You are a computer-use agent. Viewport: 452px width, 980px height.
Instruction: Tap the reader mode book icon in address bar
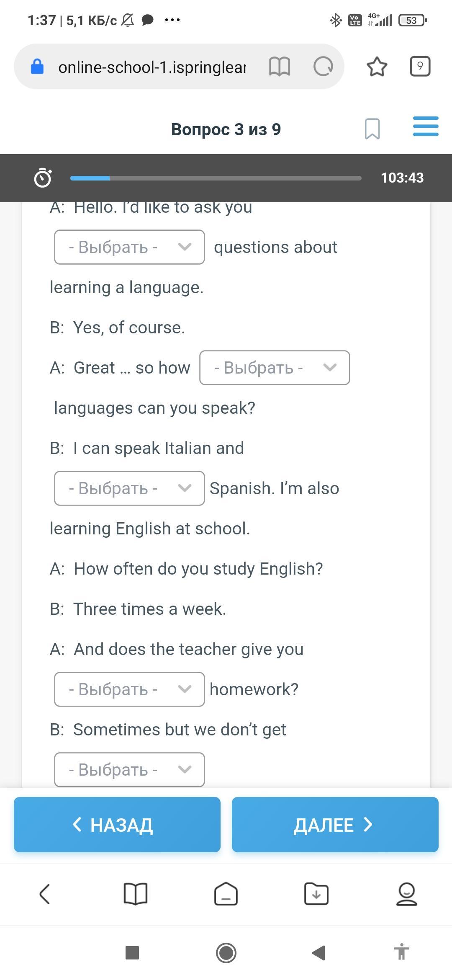[279, 67]
